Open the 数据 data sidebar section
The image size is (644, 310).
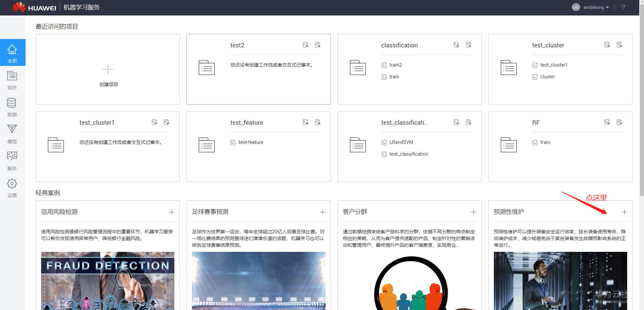(x=12, y=107)
